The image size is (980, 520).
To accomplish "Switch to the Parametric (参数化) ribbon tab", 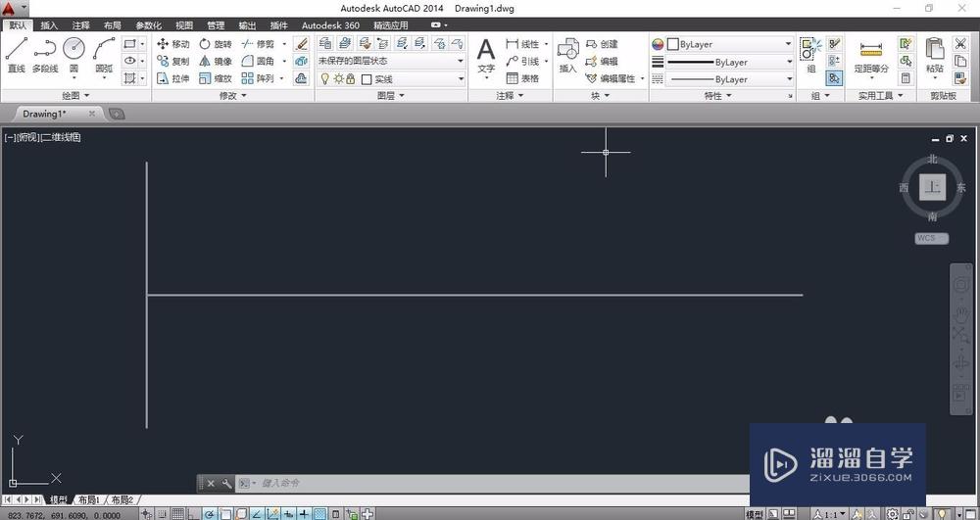I will pos(149,25).
